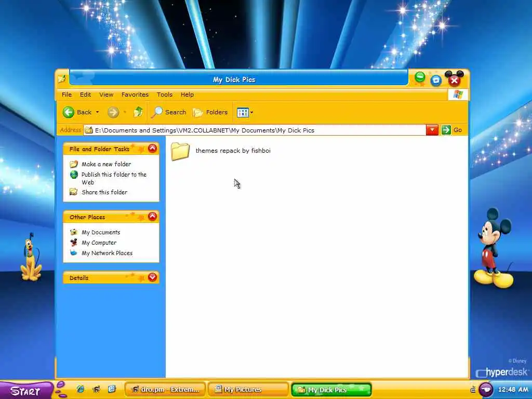Click the middle Quick Launch icon
Viewport: 532px width, 399px height.
pos(96,389)
